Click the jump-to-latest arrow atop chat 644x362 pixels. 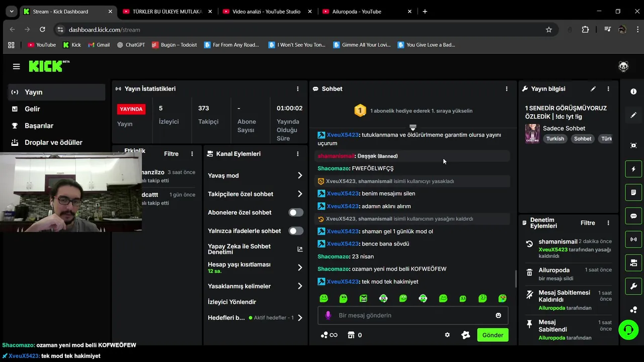(x=413, y=128)
